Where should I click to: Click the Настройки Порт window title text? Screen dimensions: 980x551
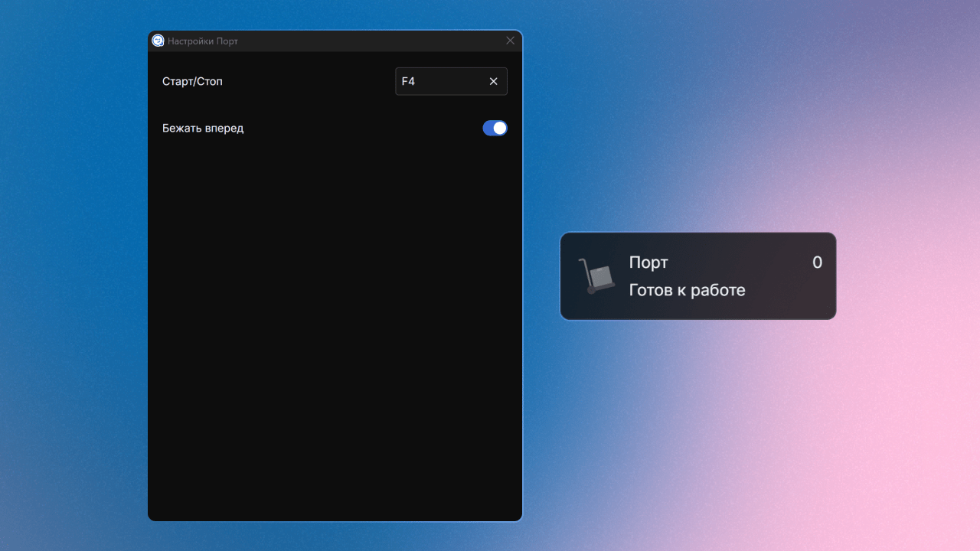(203, 41)
